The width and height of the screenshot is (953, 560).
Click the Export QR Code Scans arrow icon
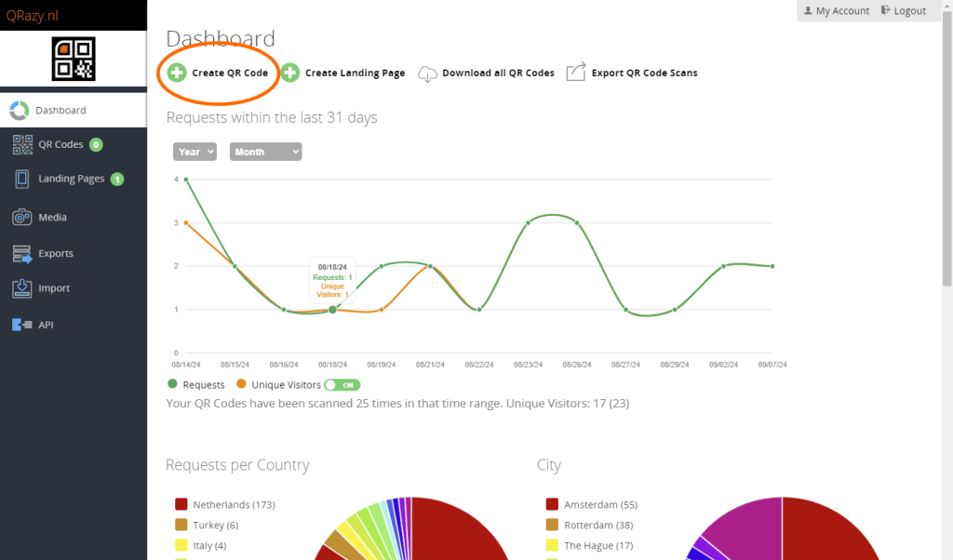click(576, 73)
